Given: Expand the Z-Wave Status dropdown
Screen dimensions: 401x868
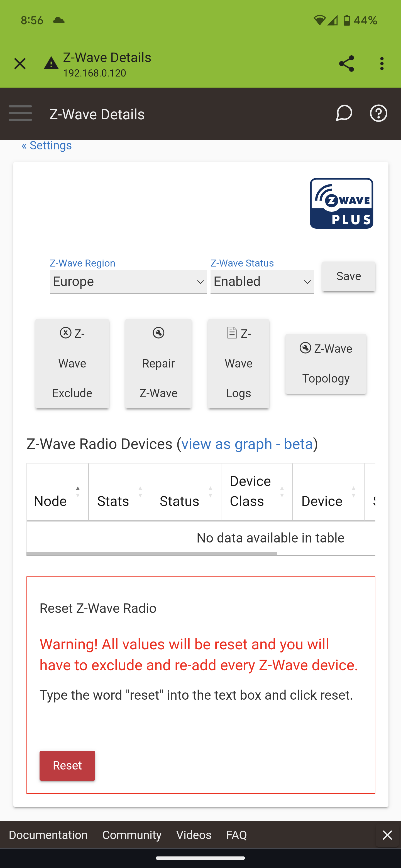Looking at the screenshot, I should [262, 282].
